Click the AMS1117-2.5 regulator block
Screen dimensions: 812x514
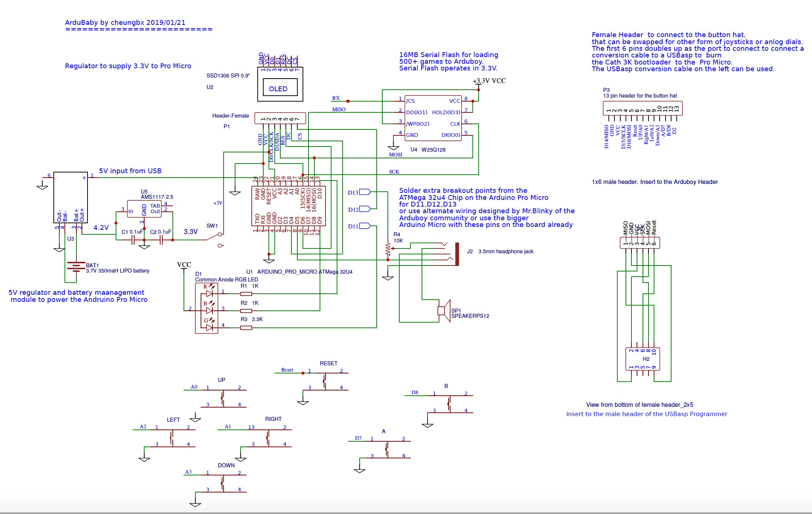click(144, 209)
